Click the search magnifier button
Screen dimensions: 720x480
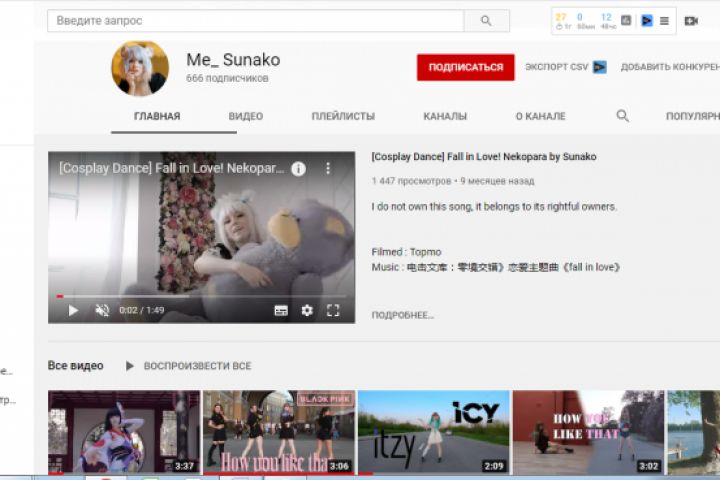tap(486, 21)
